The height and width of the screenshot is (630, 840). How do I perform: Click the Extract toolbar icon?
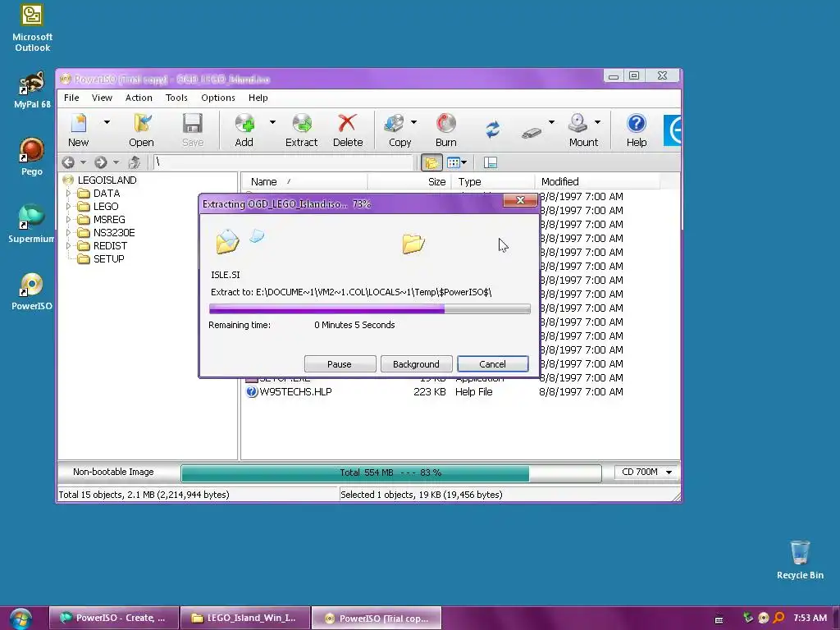pos(302,130)
